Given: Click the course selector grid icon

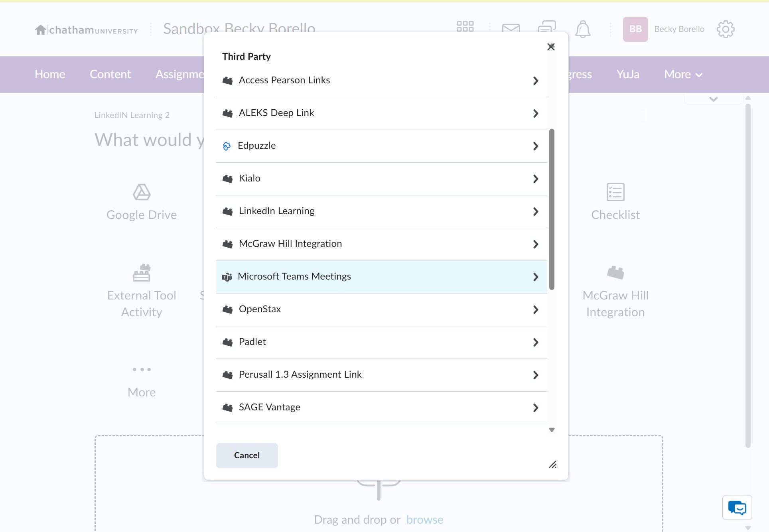Looking at the screenshot, I should (x=465, y=27).
